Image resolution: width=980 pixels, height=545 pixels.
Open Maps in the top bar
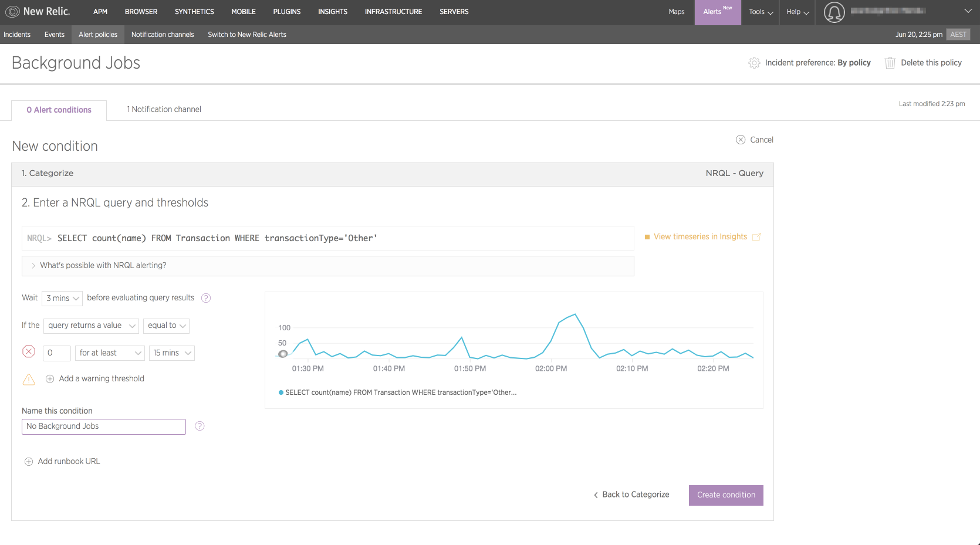pos(677,12)
